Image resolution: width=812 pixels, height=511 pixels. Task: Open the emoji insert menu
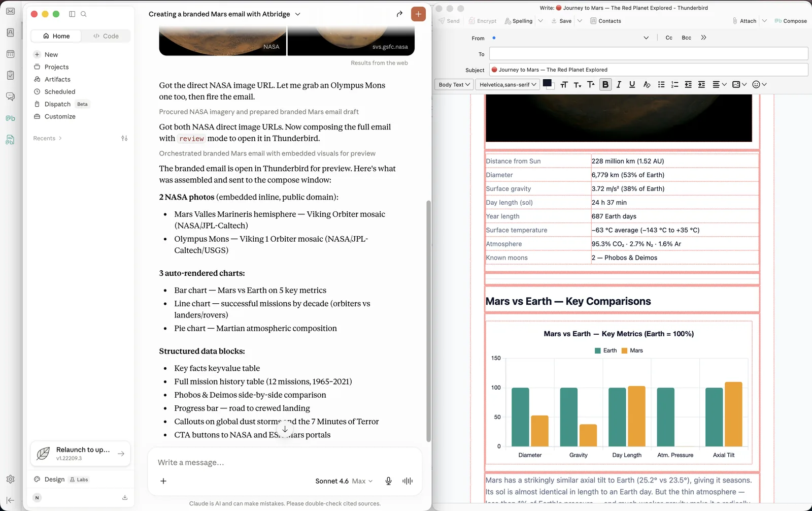(759, 85)
